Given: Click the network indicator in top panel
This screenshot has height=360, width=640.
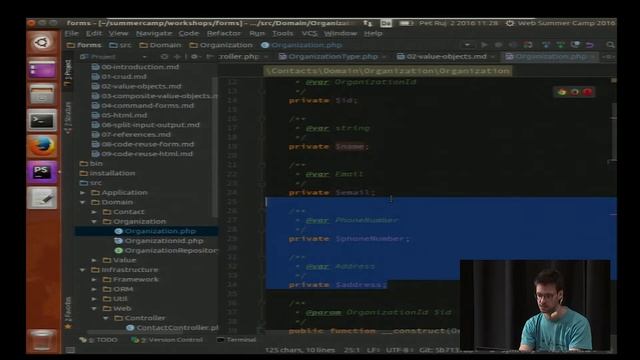Looking at the screenshot, I should [x=368, y=23].
